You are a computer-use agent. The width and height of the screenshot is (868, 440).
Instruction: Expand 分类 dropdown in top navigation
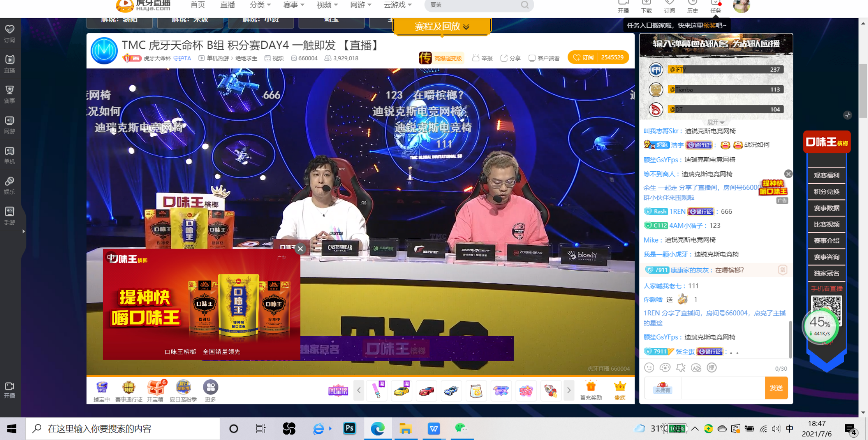coord(260,5)
